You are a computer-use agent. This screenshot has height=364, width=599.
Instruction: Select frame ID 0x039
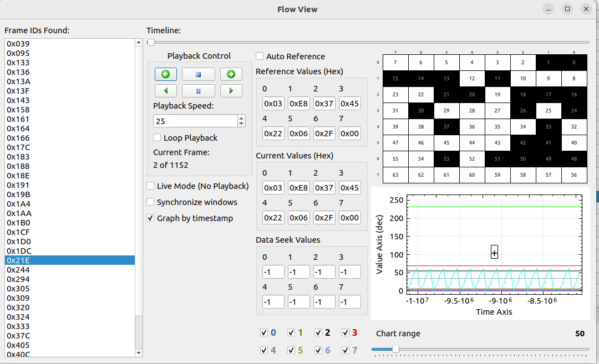click(x=70, y=44)
